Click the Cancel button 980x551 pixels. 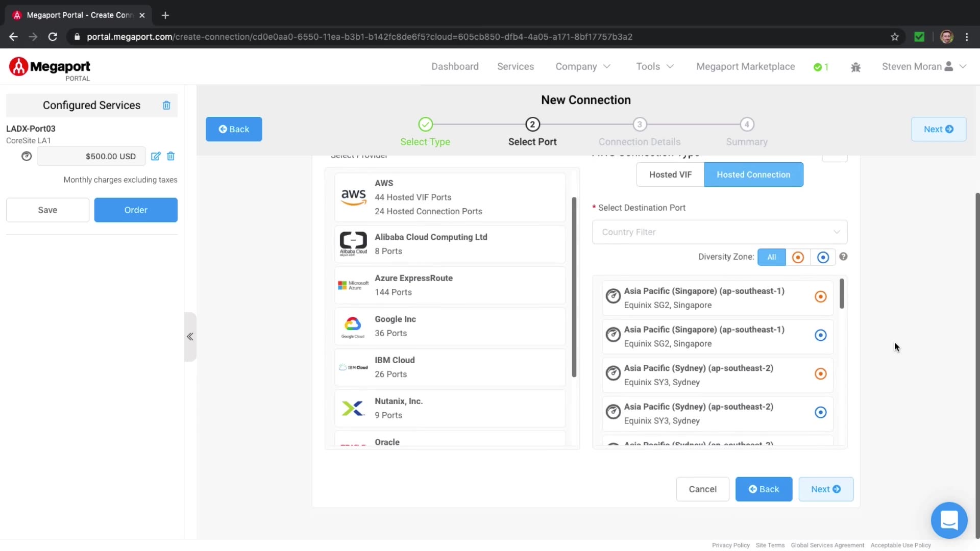pos(702,489)
